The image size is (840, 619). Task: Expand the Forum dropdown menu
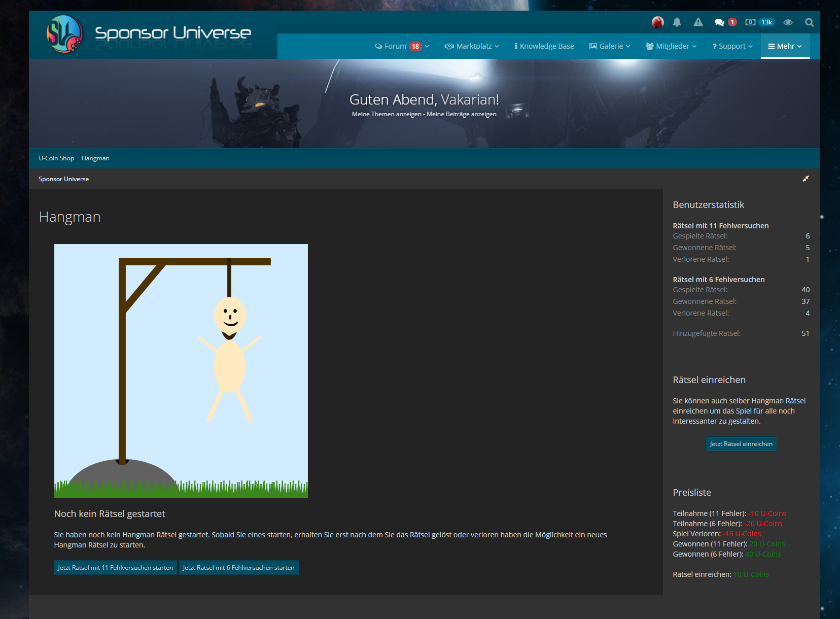coord(402,46)
